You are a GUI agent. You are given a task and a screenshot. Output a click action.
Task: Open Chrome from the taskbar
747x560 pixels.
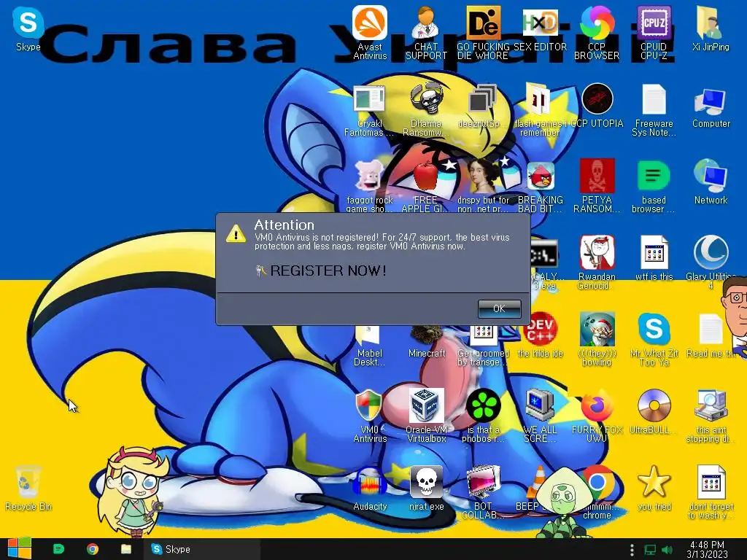[93, 549]
